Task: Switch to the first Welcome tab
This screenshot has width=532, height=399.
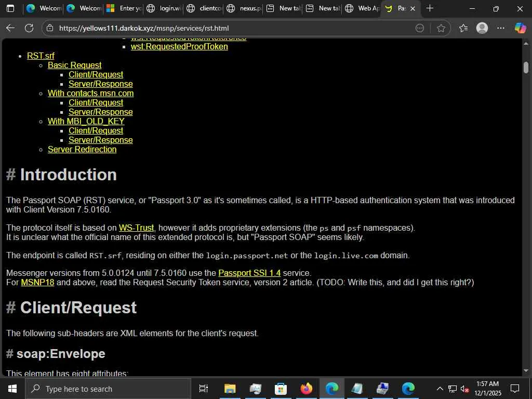Action: 44,8
